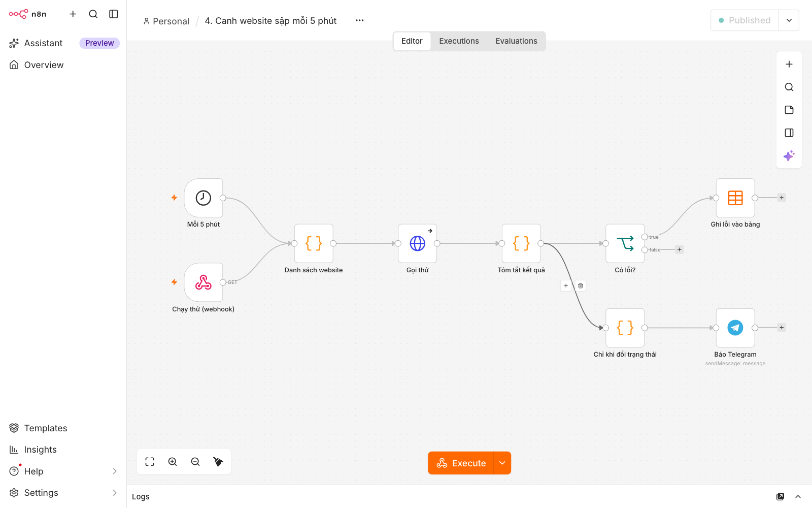This screenshot has width=812, height=508.
Task: Select the If node 'Có lỗi?'
Action: click(x=625, y=243)
